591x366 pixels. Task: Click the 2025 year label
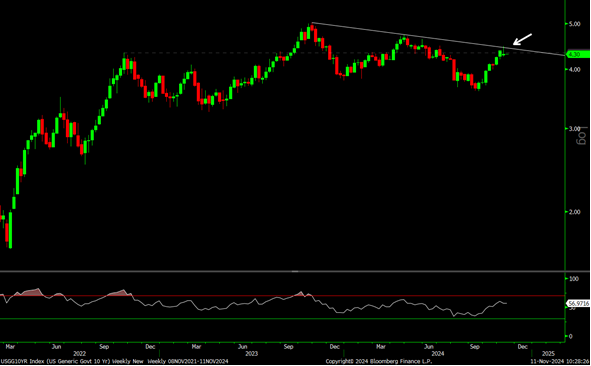[548, 354]
